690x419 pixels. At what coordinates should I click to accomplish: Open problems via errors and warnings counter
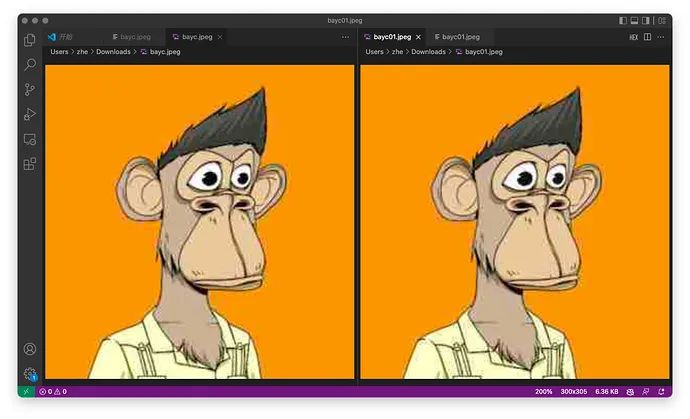click(x=53, y=391)
